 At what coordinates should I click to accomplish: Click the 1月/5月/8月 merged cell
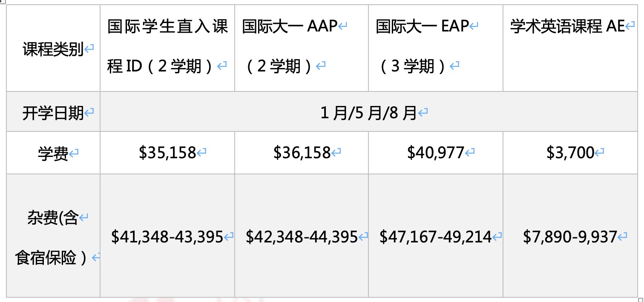368,113
